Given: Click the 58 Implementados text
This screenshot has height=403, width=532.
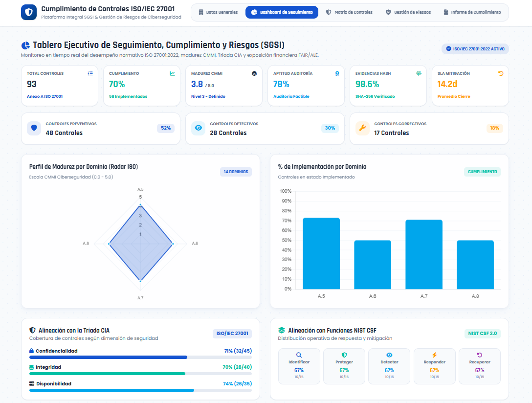Looking at the screenshot, I should tap(128, 96).
